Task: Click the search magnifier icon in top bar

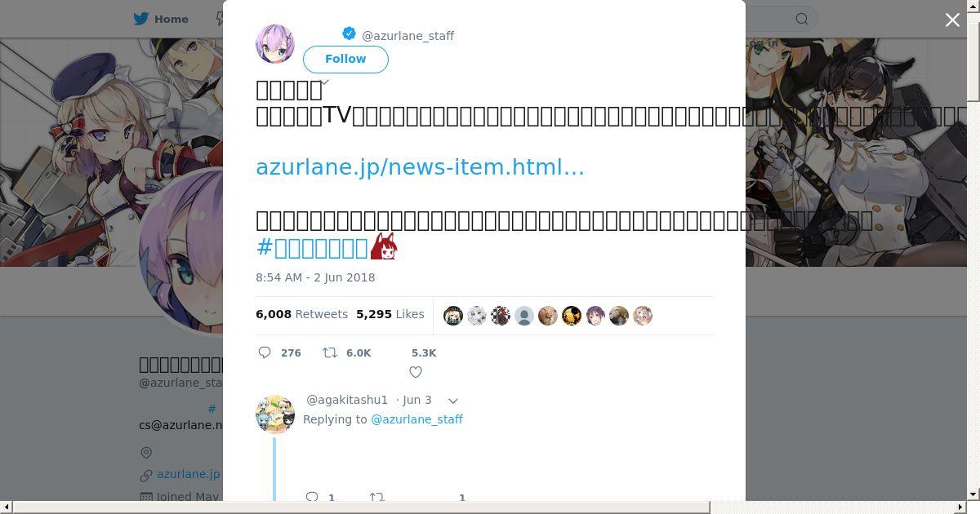Action: [802, 19]
